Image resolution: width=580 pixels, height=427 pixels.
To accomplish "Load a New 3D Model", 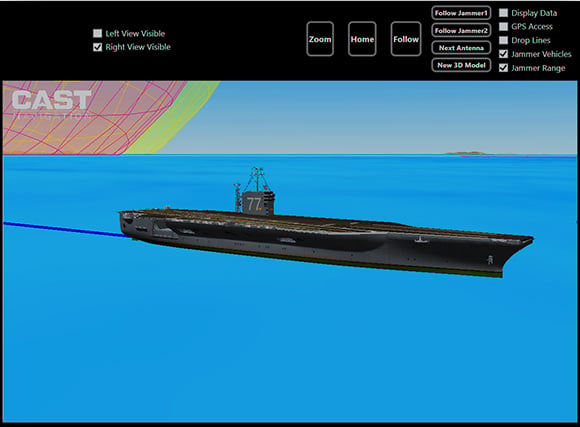I will click(461, 65).
